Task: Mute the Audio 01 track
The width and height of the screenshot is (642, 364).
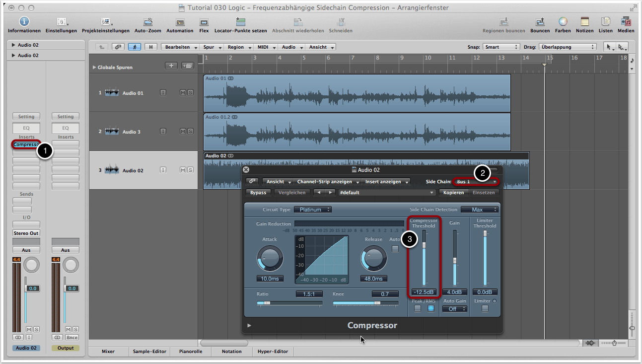Action: 183,93
